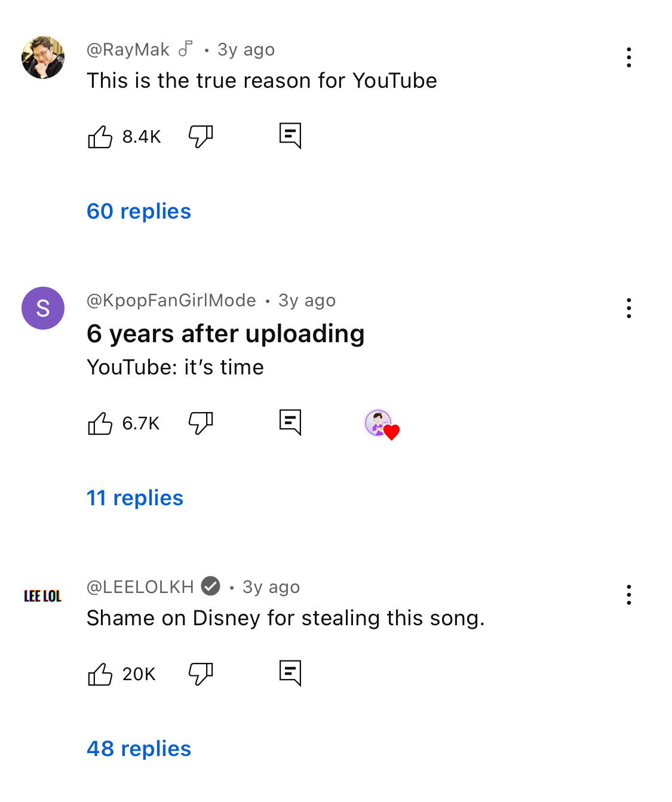
Task: Expand 60 replies thread
Action: (139, 211)
